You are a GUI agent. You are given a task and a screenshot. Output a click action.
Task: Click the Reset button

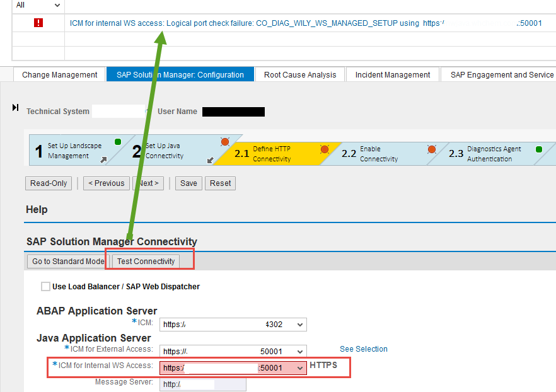point(220,183)
